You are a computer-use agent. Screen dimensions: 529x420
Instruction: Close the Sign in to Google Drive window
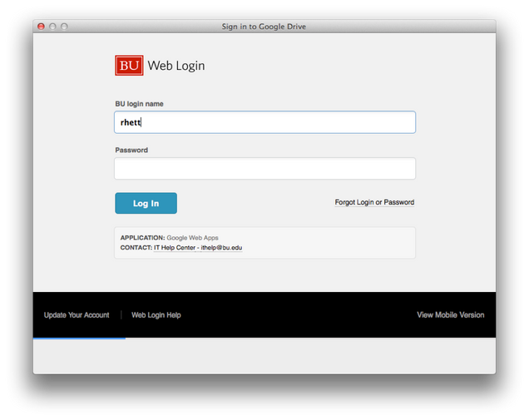tap(41, 27)
